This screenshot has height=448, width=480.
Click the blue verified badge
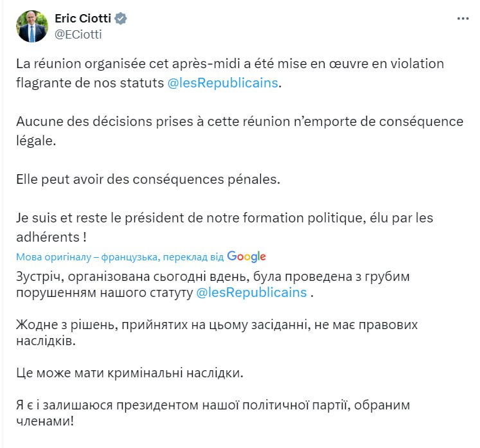(x=120, y=19)
